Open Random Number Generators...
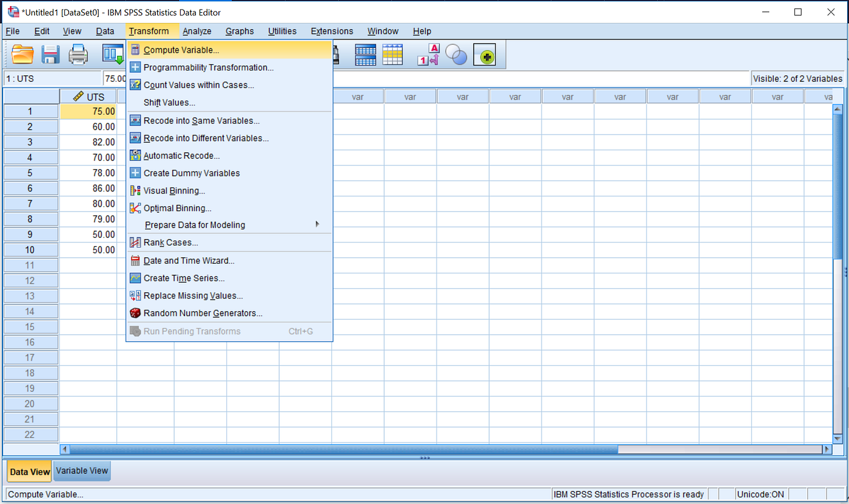 click(229, 314)
